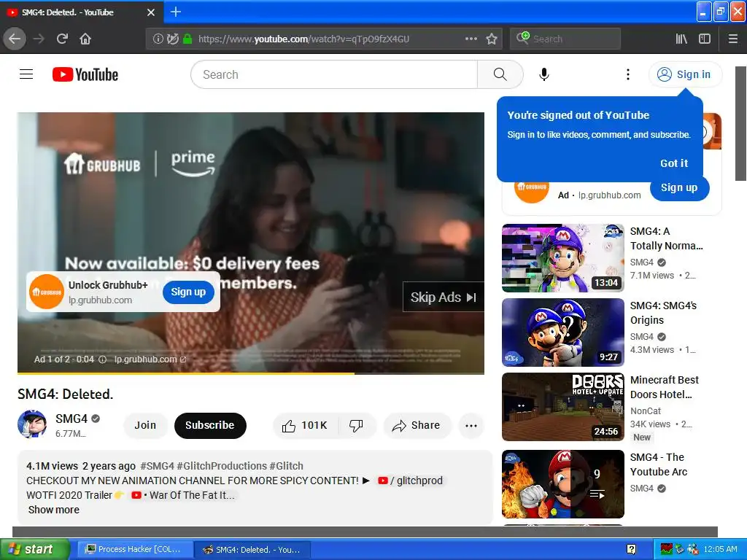The image size is (747, 560).
Task: Open YouTube guide hamburger menu
Action: 26,74
